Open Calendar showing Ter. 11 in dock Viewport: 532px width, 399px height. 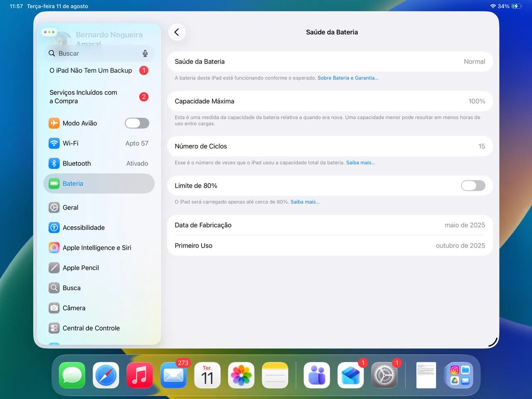coord(207,375)
